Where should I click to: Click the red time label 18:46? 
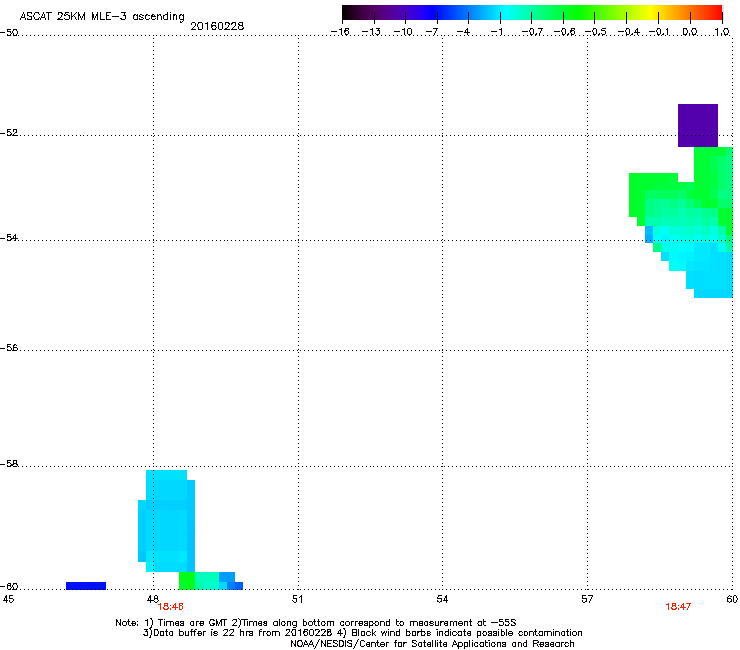pyautogui.click(x=170, y=607)
